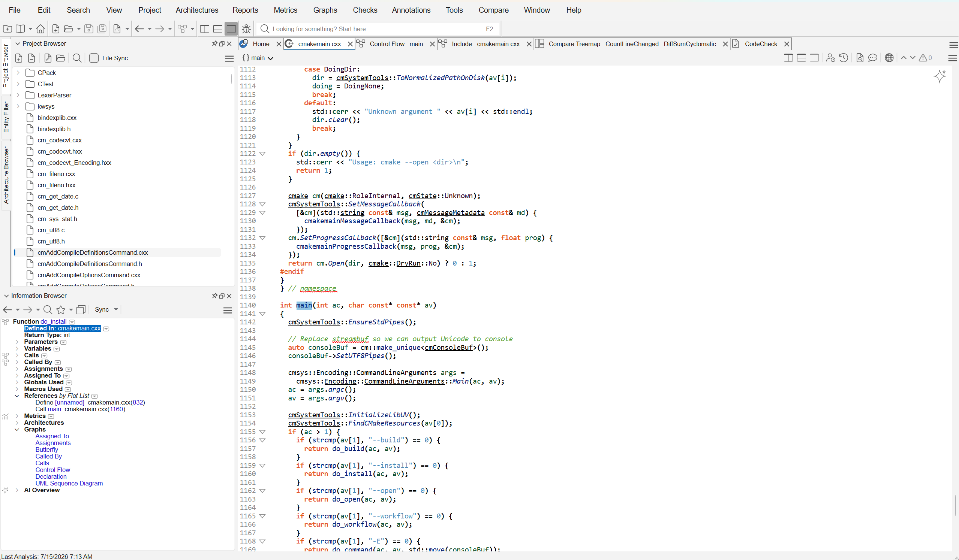Toggle the main toolbar single pane layout
Viewport: 959px width, 560px height.
[231, 29]
